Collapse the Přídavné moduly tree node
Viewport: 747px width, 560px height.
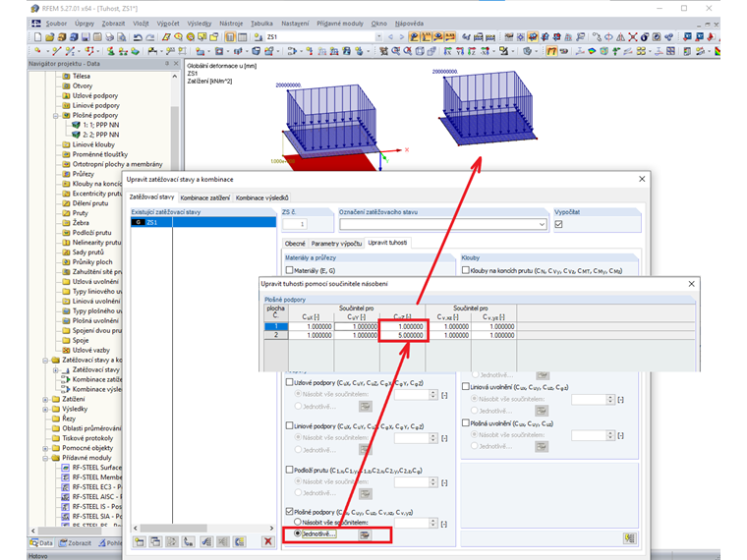[45, 458]
